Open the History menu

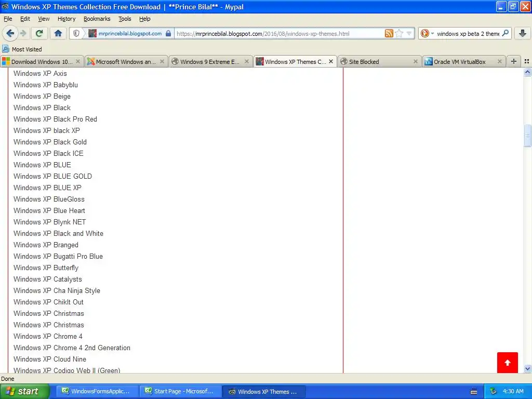[x=66, y=19]
